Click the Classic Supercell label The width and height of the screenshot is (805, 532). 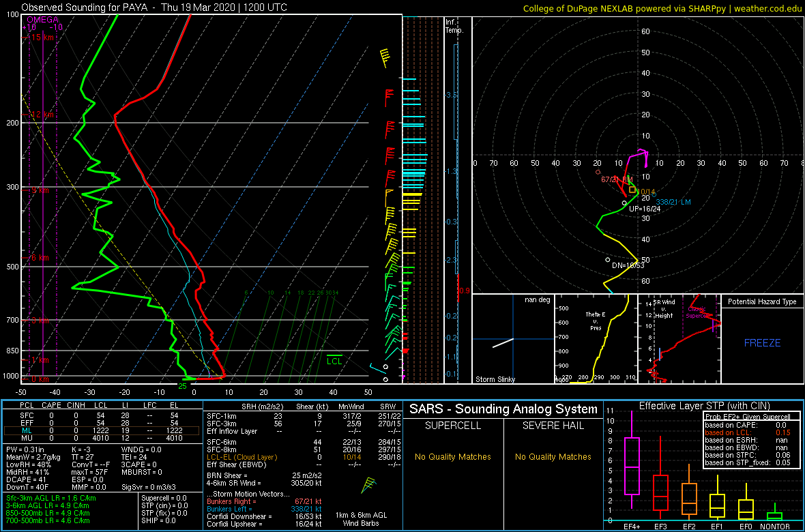tap(698, 312)
